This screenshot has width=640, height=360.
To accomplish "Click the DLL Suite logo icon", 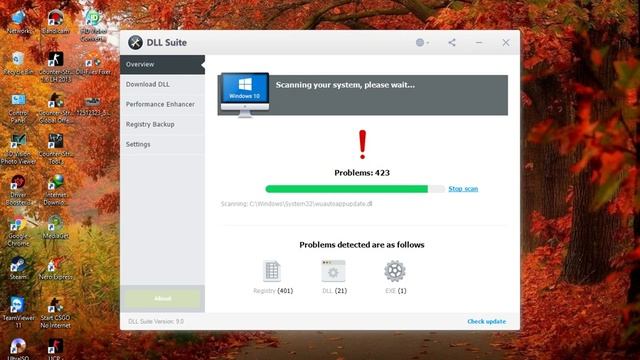I will point(135,42).
